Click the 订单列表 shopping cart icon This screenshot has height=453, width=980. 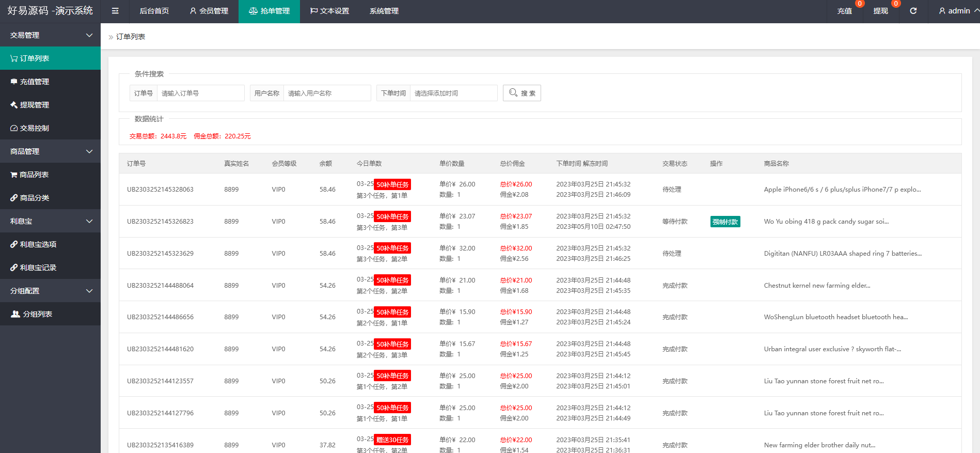click(14, 58)
